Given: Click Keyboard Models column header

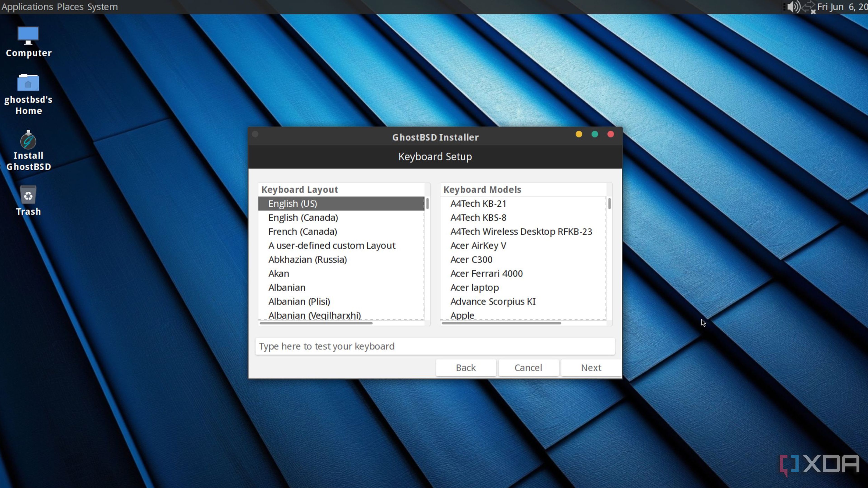Looking at the screenshot, I should coord(523,190).
